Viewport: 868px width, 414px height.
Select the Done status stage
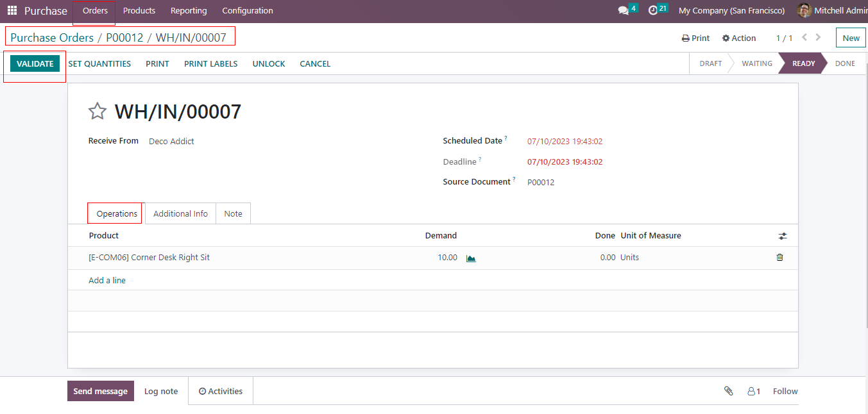pyautogui.click(x=844, y=63)
